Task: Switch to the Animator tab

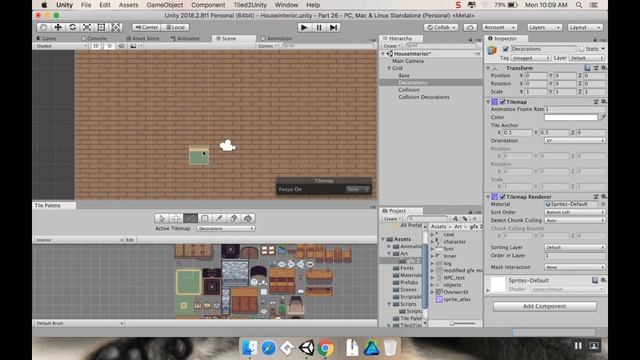Action: click(x=185, y=38)
